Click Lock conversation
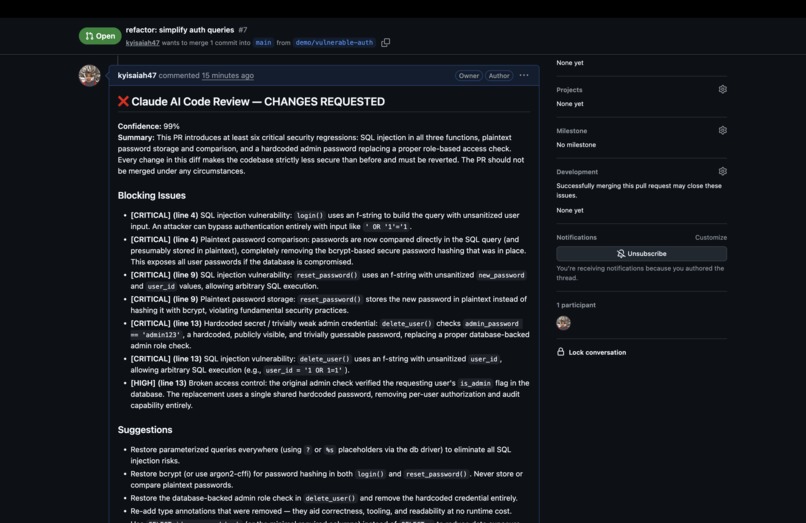The image size is (806, 523). pyautogui.click(x=591, y=352)
